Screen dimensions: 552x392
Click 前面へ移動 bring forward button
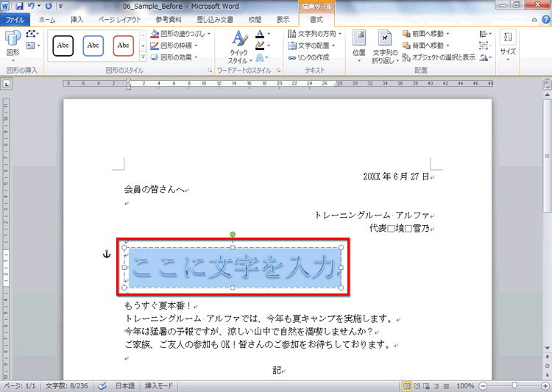click(x=426, y=34)
